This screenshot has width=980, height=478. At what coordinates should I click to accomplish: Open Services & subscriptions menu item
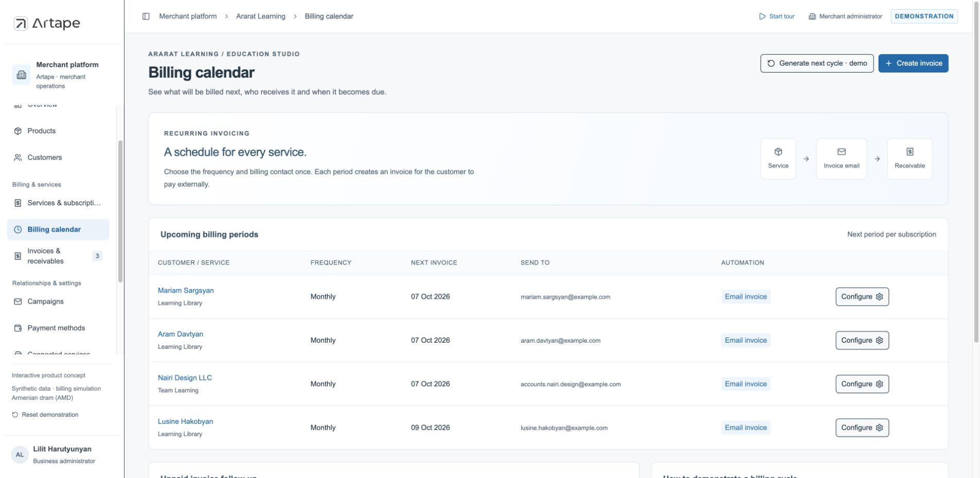click(58, 203)
